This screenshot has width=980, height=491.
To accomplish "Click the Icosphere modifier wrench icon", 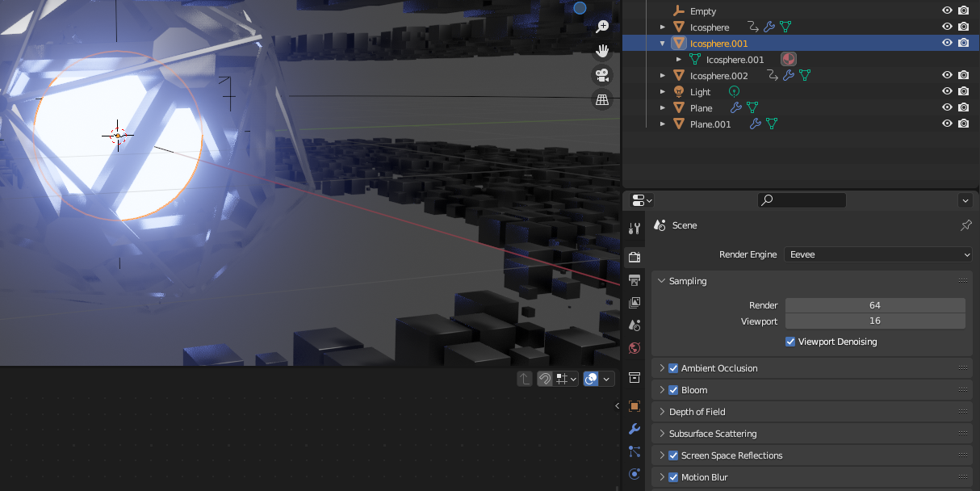I will [769, 27].
